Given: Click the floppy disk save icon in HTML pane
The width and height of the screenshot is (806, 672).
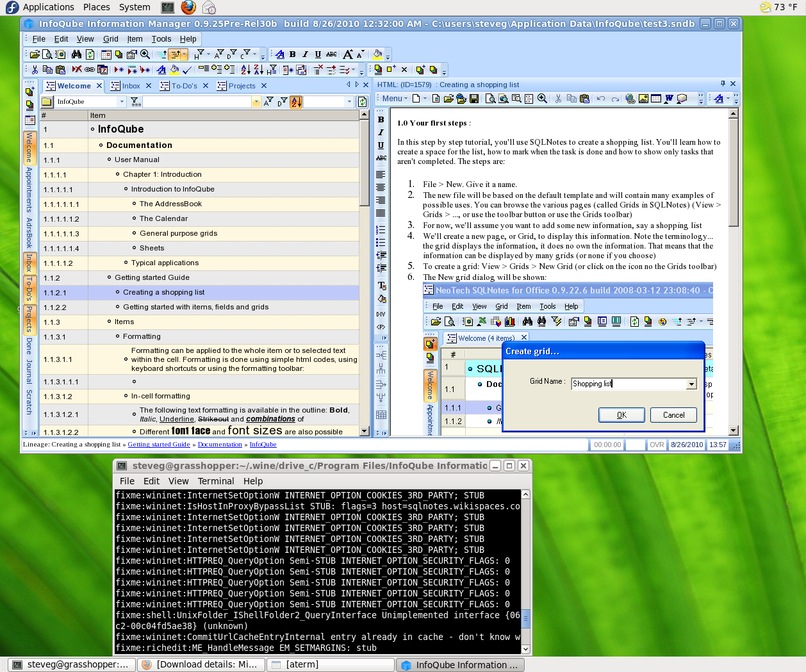Looking at the screenshot, I should 474,99.
